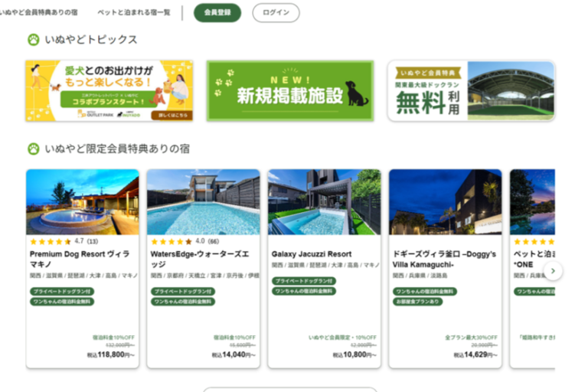Open the WatersEdge pool photo

coord(203,202)
